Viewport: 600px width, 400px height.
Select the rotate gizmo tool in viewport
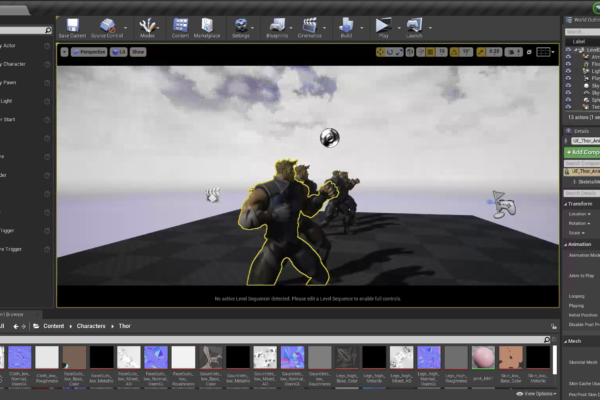(x=390, y=52)
